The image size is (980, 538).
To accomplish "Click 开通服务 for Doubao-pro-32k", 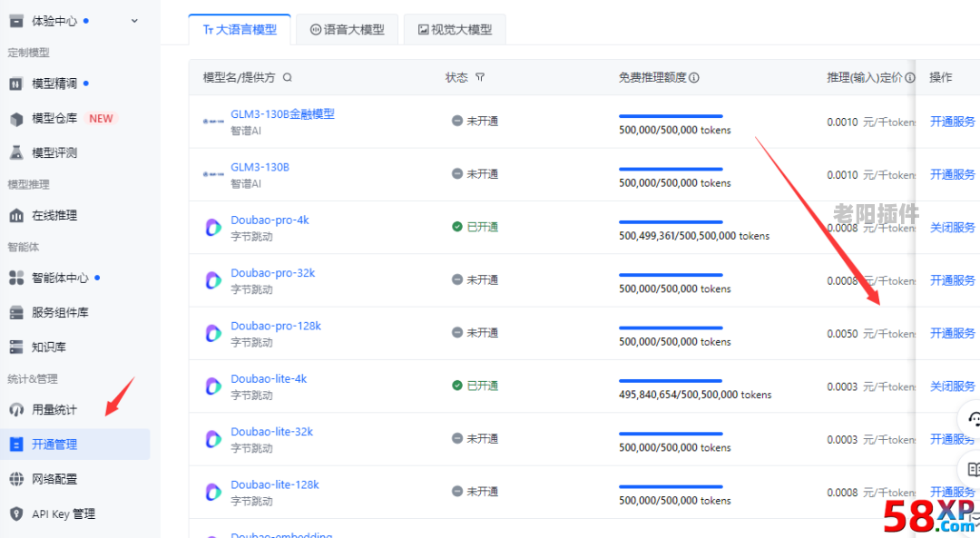I will 953,280.
